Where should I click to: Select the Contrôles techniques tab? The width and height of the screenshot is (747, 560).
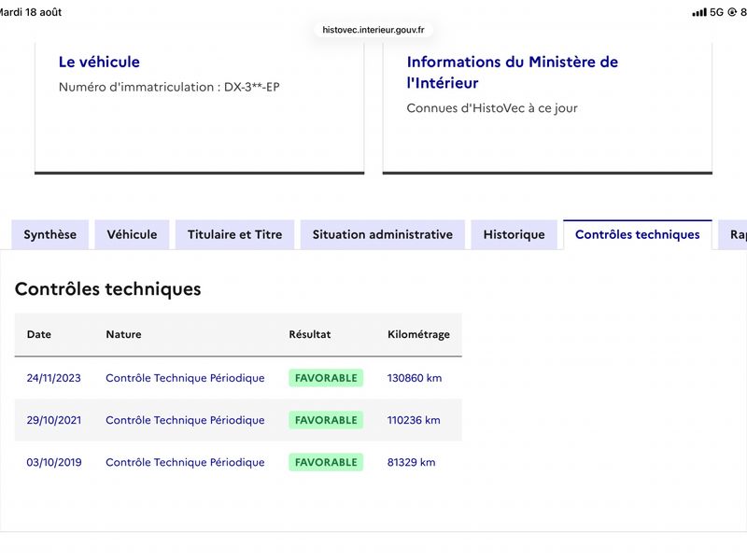click(x=638, y=234)
